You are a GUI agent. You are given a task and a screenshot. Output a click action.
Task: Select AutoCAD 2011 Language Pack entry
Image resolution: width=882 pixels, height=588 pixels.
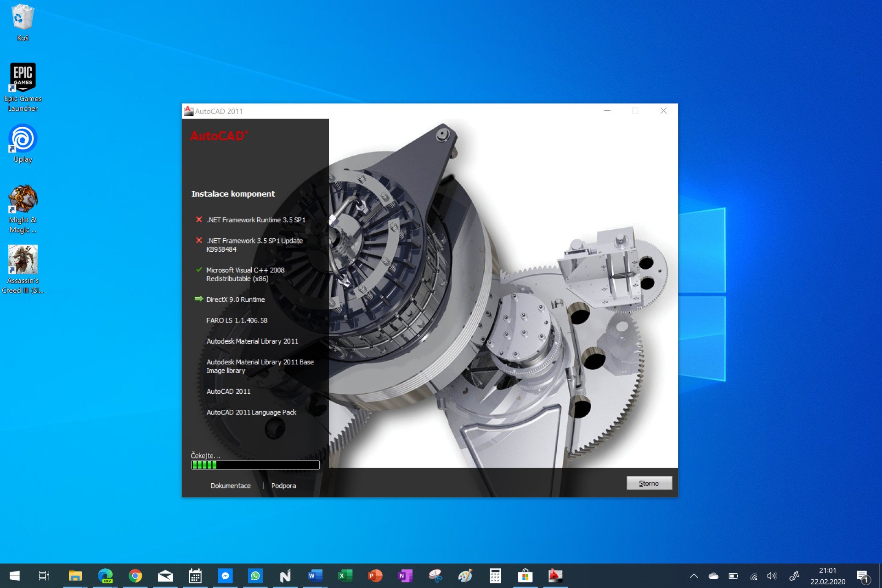251,413
